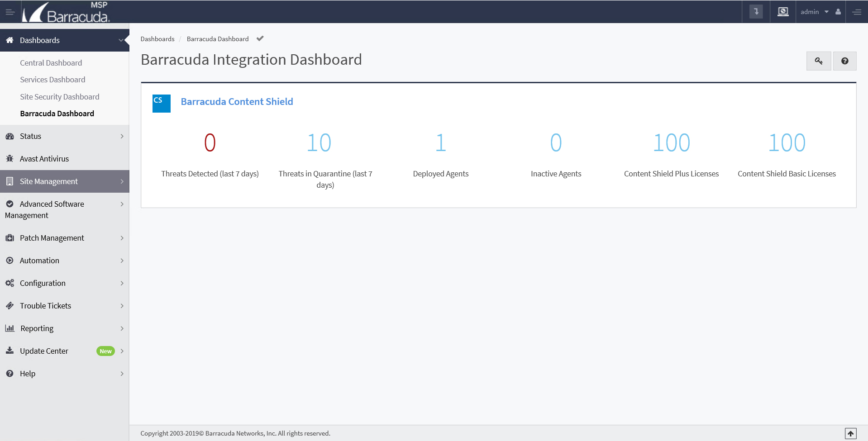Click the Patch Management medkit icon
The image size is (868, 441).
tap(10, 238)
